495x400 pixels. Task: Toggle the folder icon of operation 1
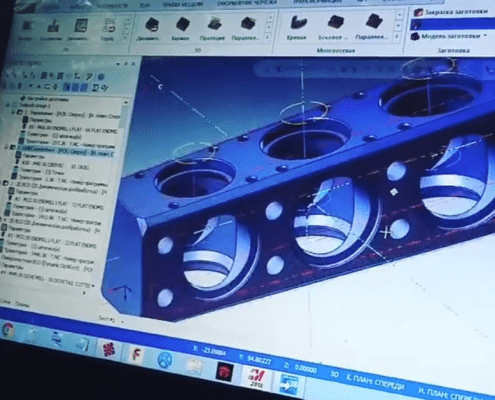click(x=19, y=113)
